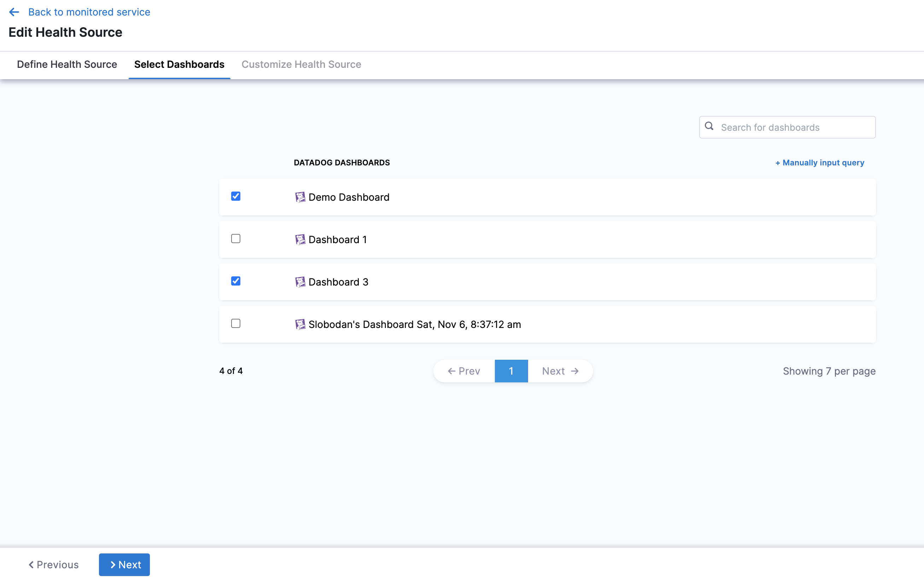
Task: Click the Datadog icon beside Dashboard 3
Action: click(300, 282)
